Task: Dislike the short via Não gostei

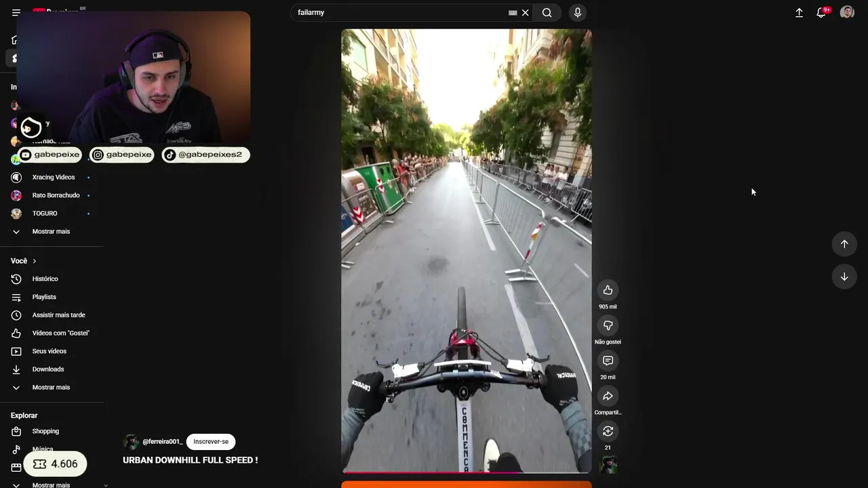Action: coord(608,325)
